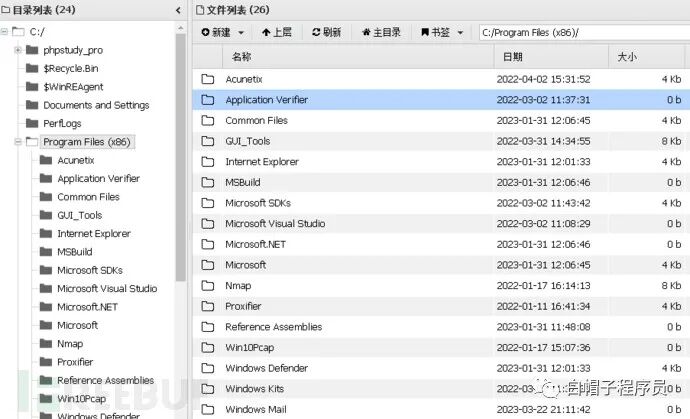Click the directory tree vertical scrollbar
The width and height of the screenshot is (690, 419).
(x=180, y=158)
